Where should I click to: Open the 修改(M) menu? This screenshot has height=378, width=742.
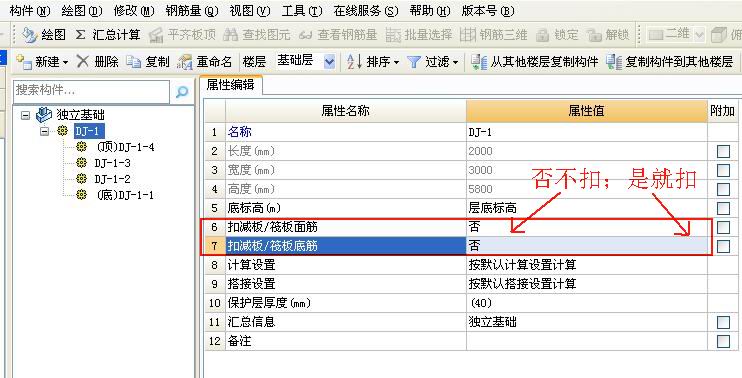pyautogui.click(x=134, y=11)
